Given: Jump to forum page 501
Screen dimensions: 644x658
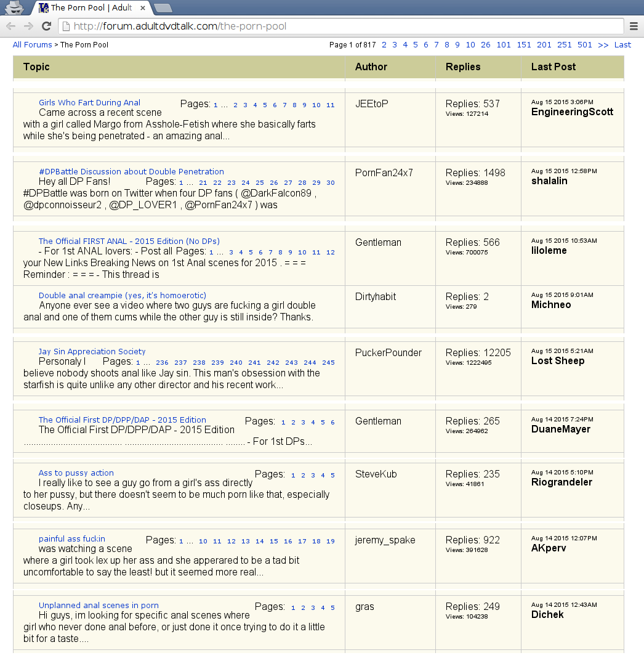Looking at the screenshot, I should point(584,45).
